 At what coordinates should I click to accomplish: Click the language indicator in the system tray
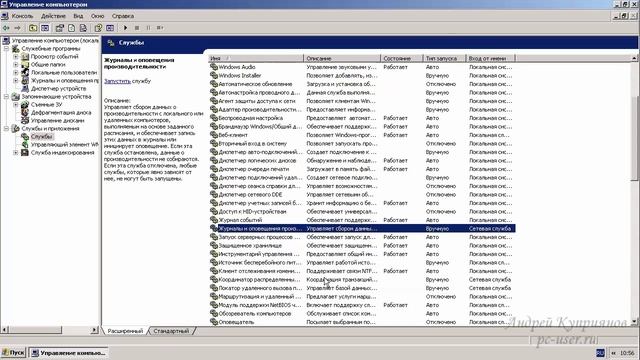[600, 353]
